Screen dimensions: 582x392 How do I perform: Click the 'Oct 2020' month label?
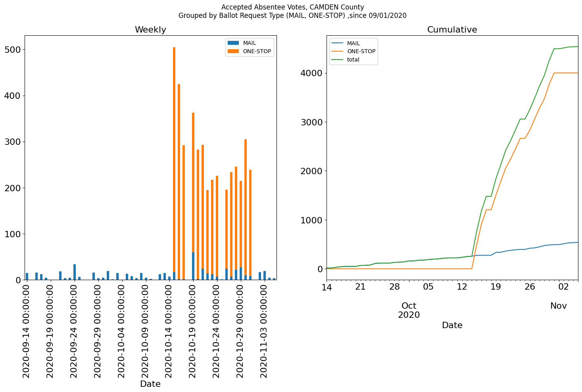click(x=409, y=310)
